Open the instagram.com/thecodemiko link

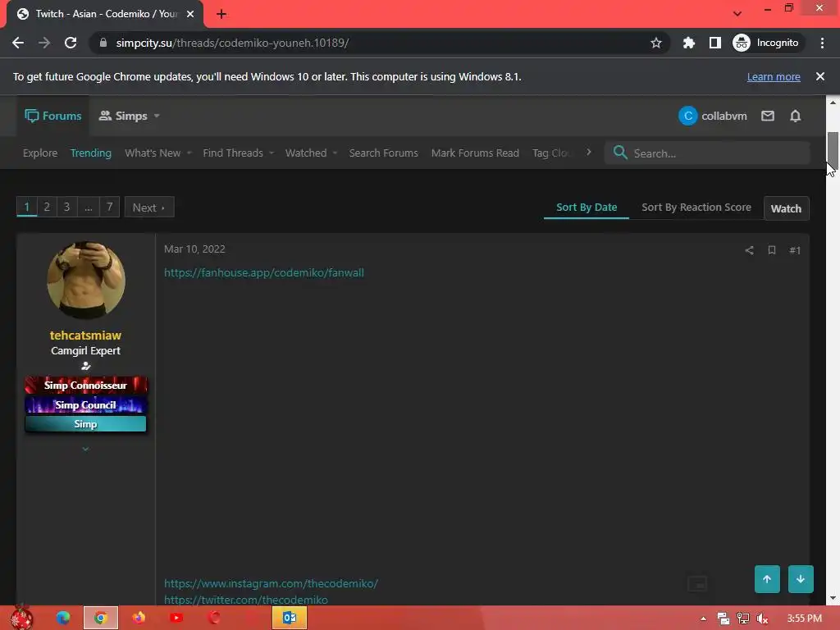[x=271, y=583]
